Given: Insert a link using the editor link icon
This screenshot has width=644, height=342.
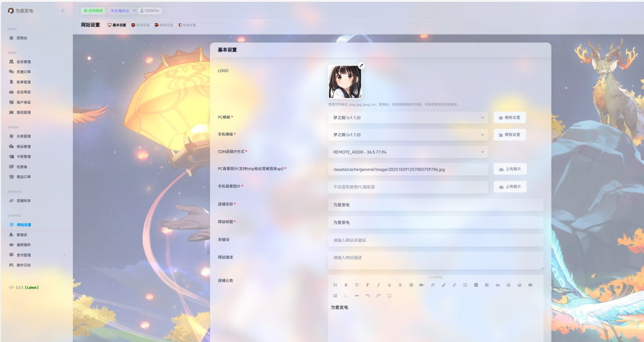Looking at the screenshot, I should click(x=454, y=285).
